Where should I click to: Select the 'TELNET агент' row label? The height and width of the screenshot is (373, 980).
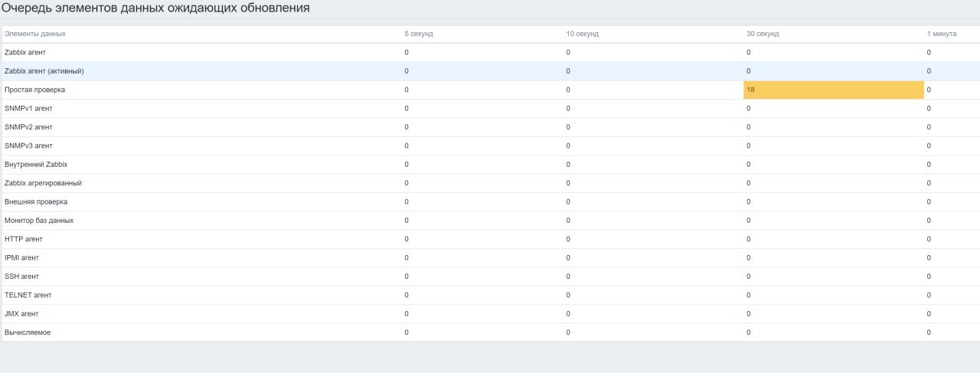click(28, 295)
